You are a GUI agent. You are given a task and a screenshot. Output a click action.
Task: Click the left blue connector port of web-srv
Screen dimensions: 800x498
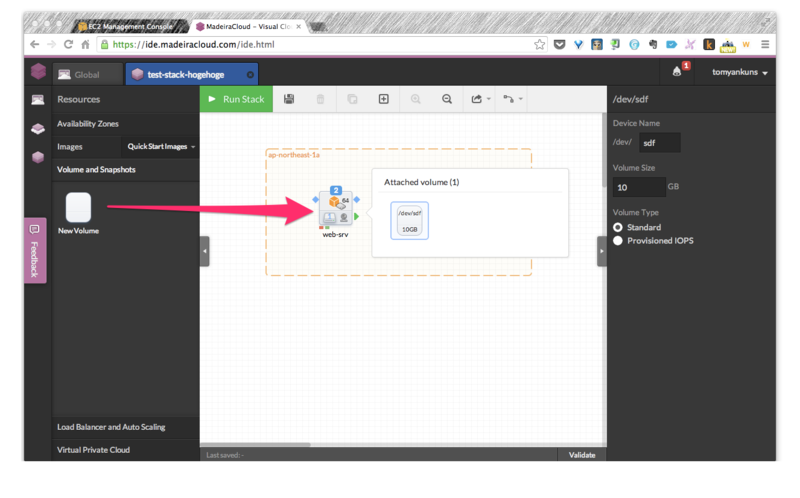(x=315, y=200)
